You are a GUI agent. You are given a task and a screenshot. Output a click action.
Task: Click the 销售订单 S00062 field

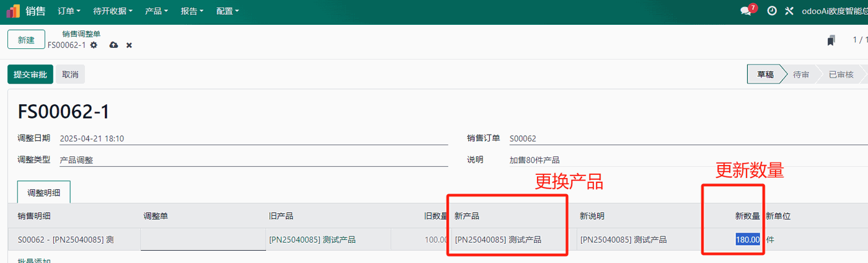(x=688, y=138)
